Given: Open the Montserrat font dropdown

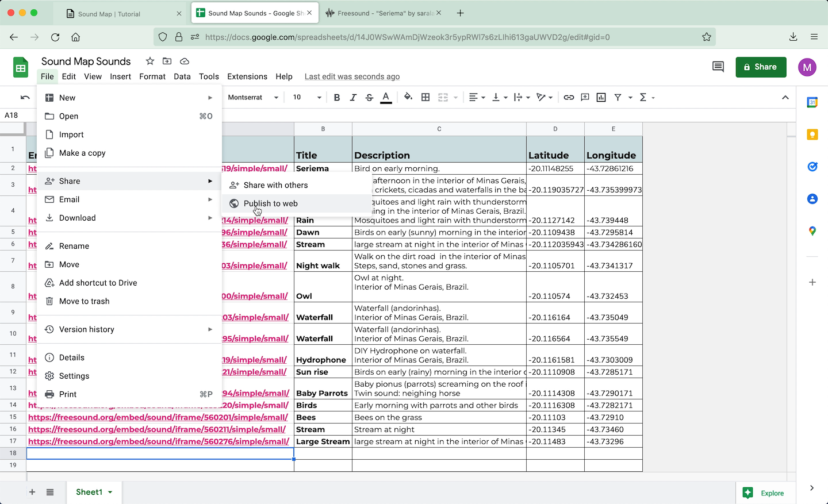Looking at the screenshot, I should (253, 98).
